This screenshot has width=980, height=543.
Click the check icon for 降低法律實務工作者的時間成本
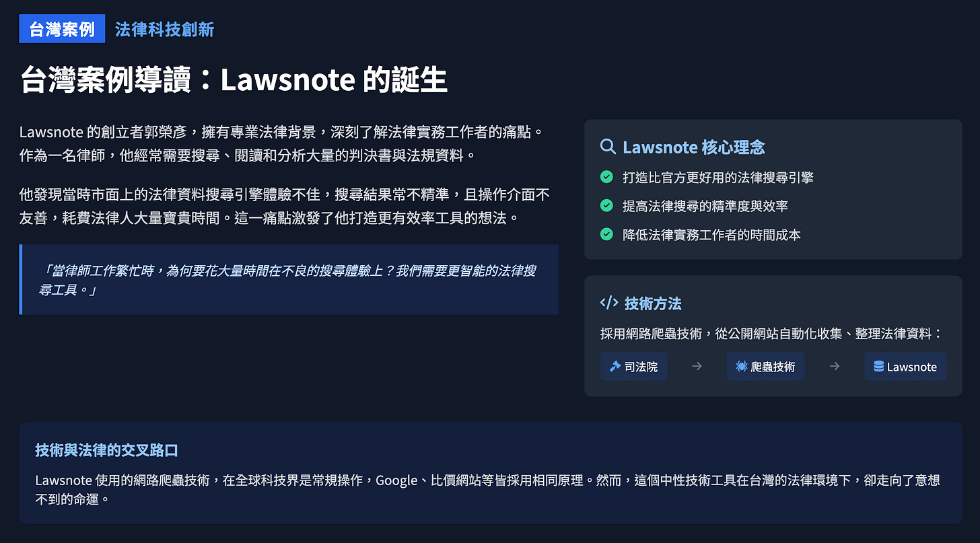pos(606,234)
